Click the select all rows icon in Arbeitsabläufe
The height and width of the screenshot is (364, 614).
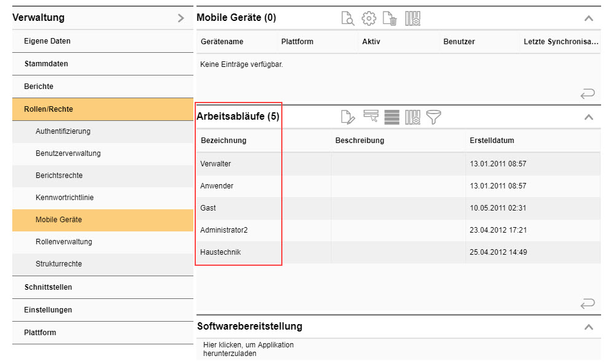click(x=392, y=117)
